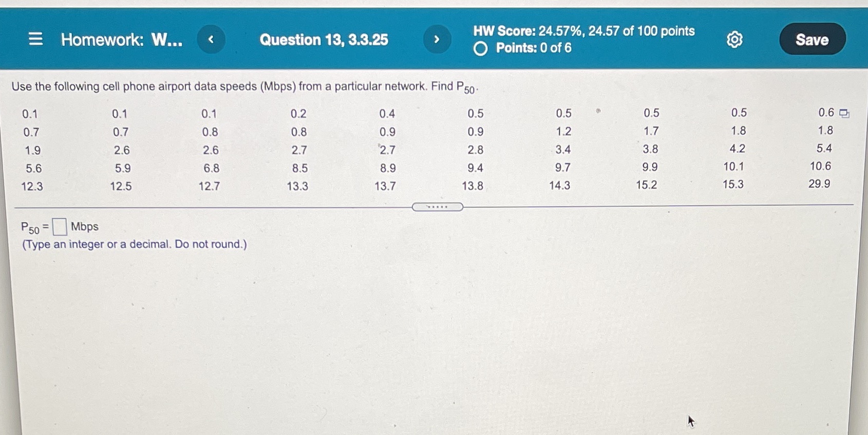
Task: Click the HW Score text
Action: click(x=583, y=31)
